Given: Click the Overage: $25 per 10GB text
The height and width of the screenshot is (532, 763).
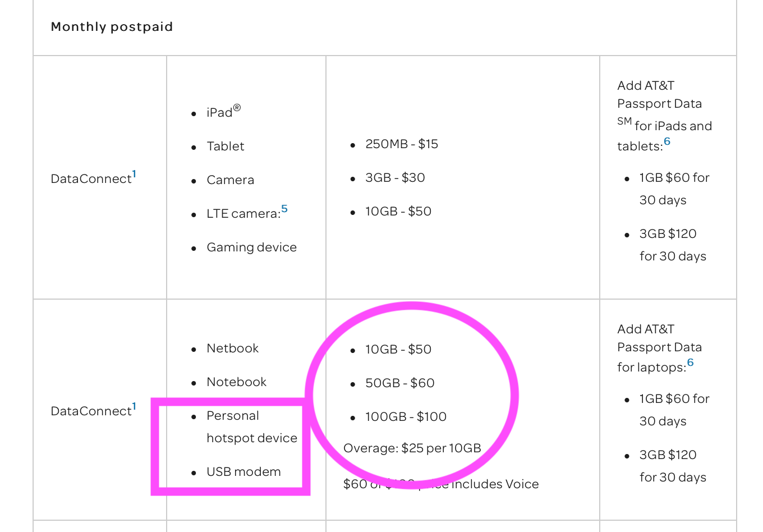Looking at the screenshot, I should (x=412, y=448).
